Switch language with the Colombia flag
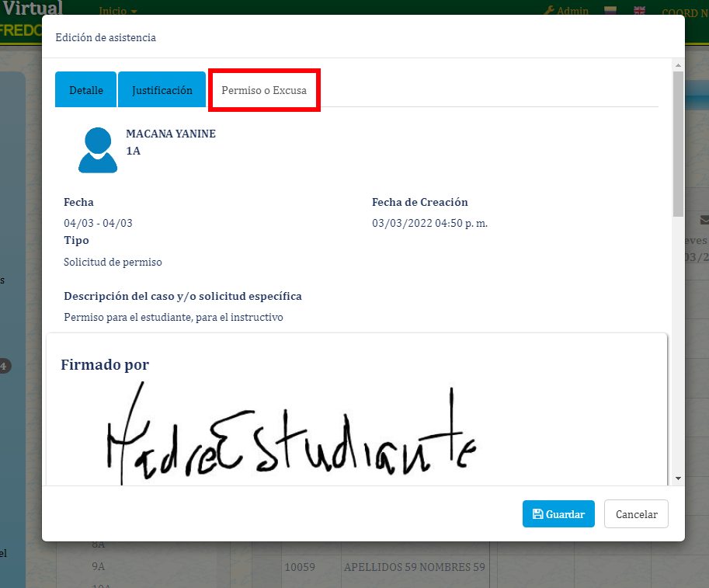Screen dimensions: 709x588 pos(610,10)
